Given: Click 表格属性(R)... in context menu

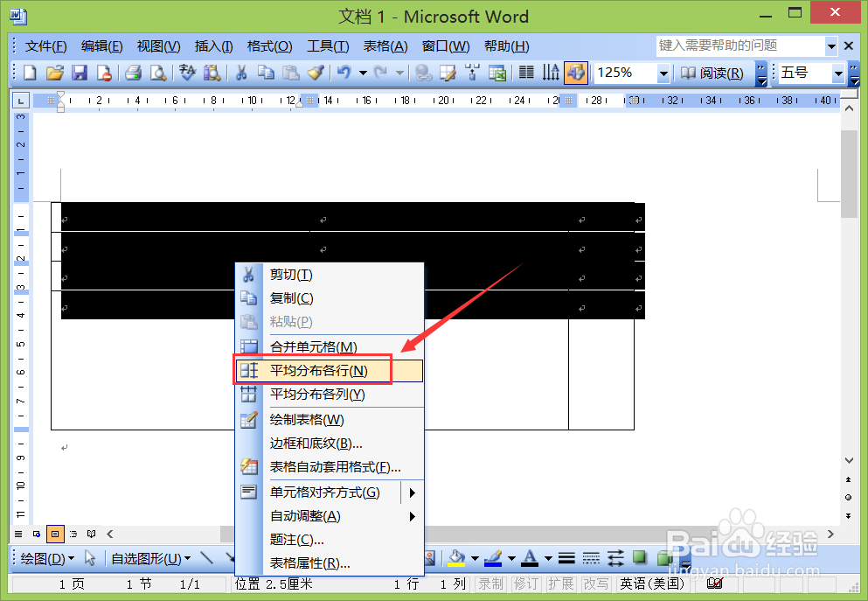Looking at the screenshot, I should click(330, 563).
